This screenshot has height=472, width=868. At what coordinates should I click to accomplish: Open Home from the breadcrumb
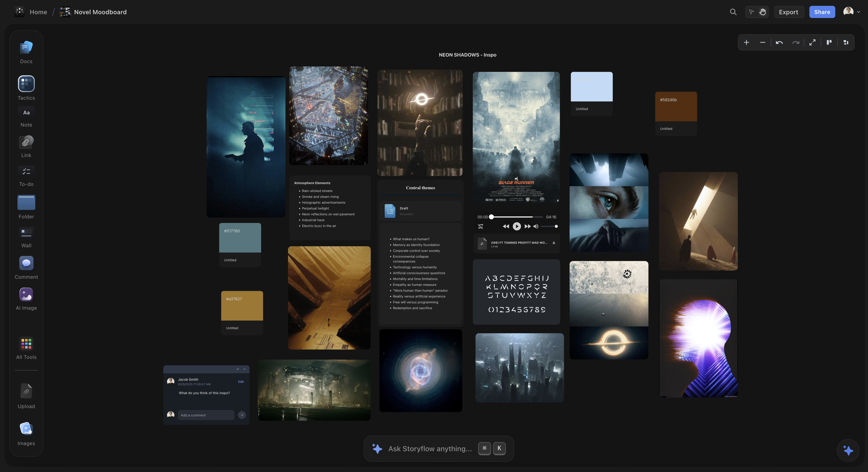(x=38, y=12)
